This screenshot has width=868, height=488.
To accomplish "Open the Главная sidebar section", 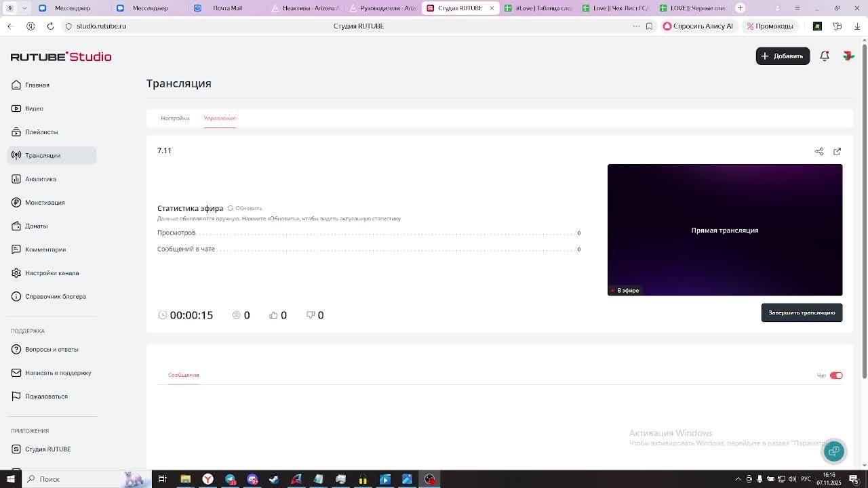I will tap(52, 85).
